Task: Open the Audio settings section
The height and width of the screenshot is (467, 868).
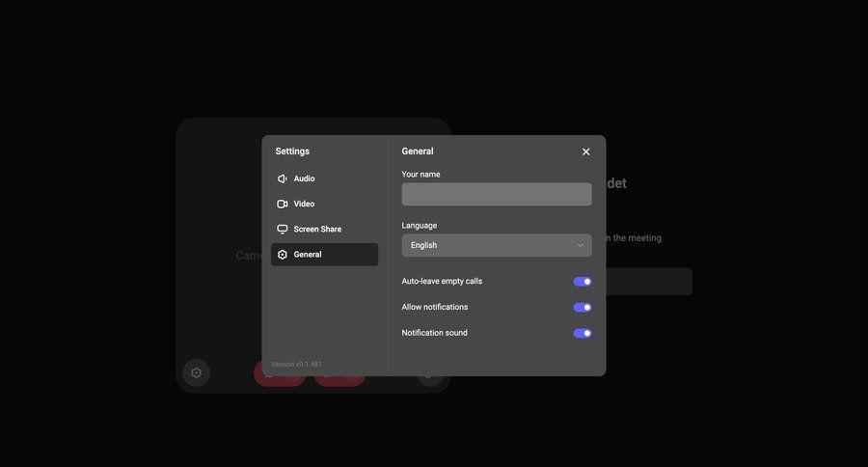Action: tap(324, 179)
